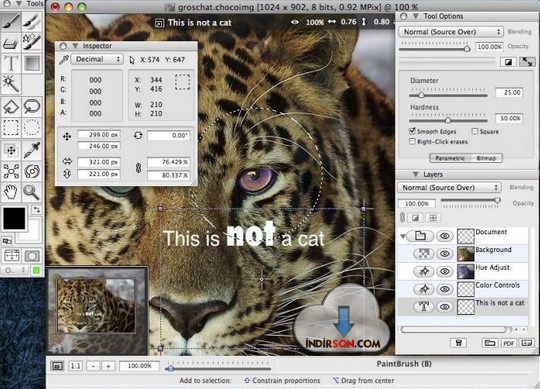This screenshot has width=540, height=389.
Task: Select the airbrush tool beside Paintbrush
Action: tap(32, 21)
